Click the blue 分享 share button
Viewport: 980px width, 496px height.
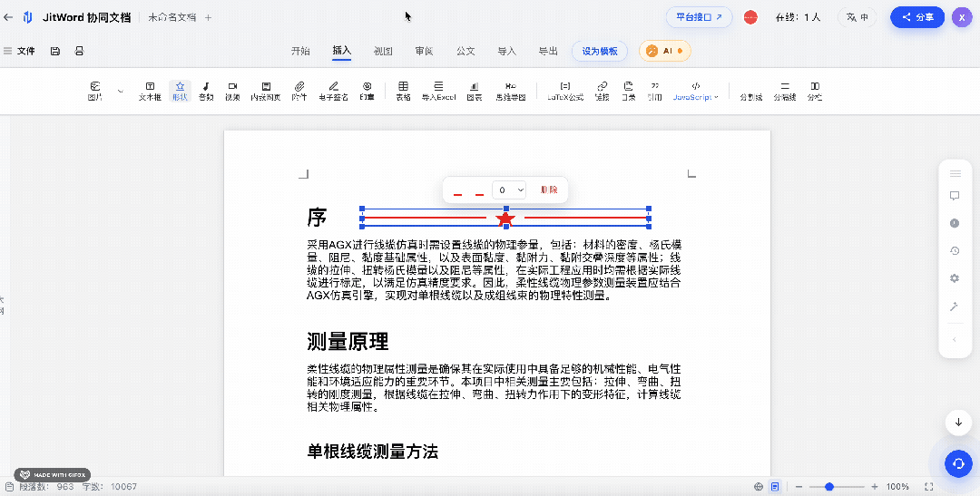point(917,17)
